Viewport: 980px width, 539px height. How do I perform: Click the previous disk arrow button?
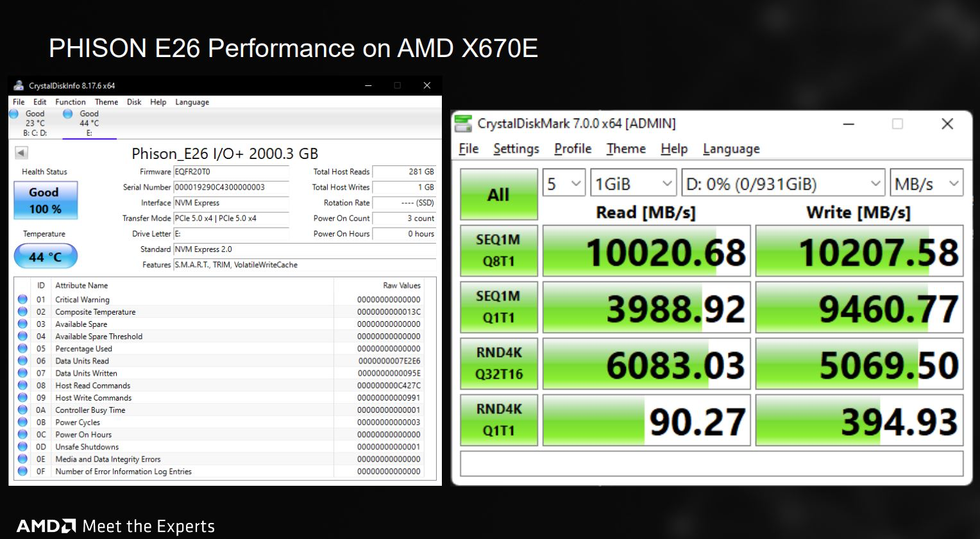tap(21, 153)
